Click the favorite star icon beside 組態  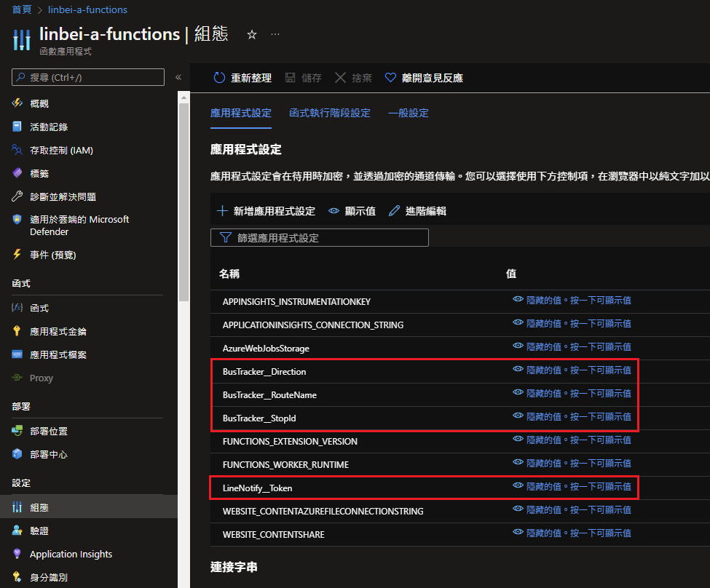click(252, 34)
